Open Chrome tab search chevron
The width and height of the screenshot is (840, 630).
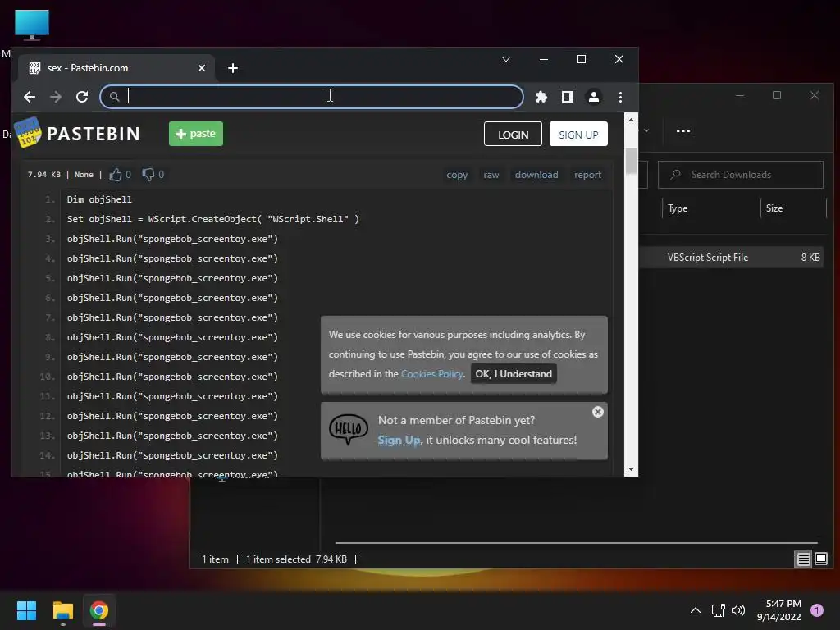pos(505,59)
